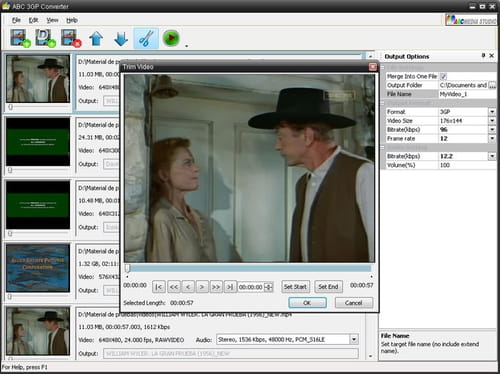Step forward one frame with > button
Screen dimensions: 500x374
[x=202, y=287]
